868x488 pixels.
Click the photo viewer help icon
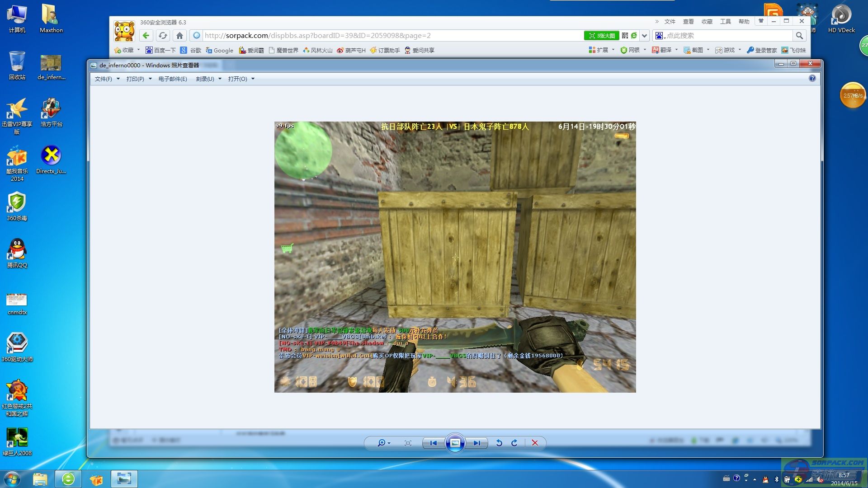[x=812, y=78]
